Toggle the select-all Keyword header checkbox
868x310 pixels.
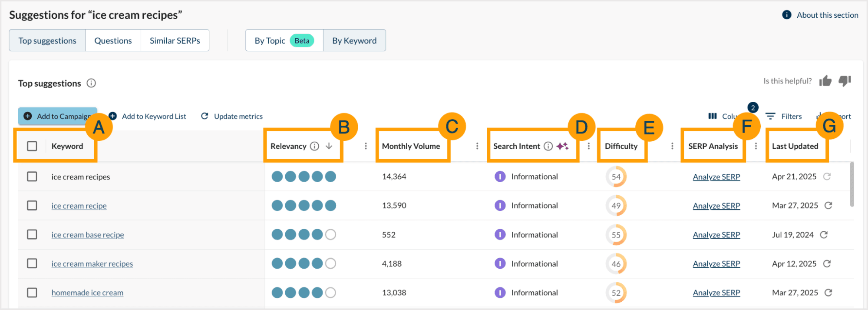(32, 146)
